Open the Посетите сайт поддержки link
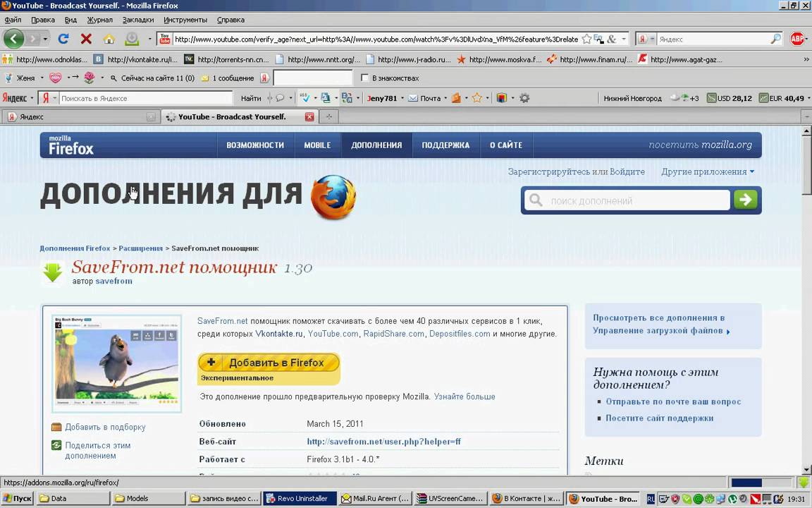The width and height of the screenshot is (812, 508). 659,418
